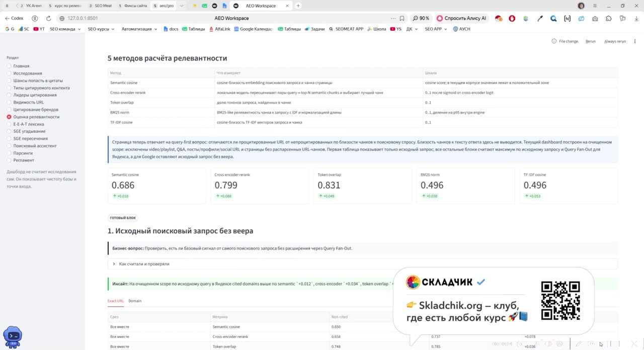The image size is (644, 350).
Task: Switch to the УК Агент tab group
Action: (x=31, y=6)
